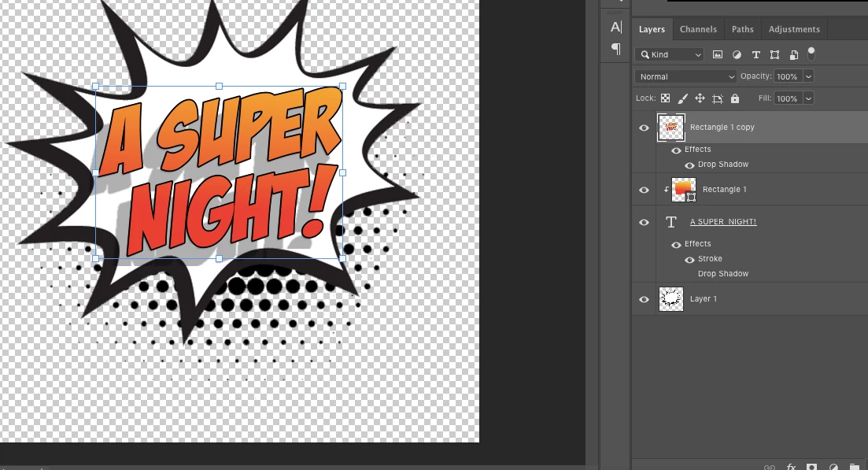Image resolution: width=868 pixels, height=470 pixels.
Task: Click Effects label under text layer
Action: click(x=697, y=243)
